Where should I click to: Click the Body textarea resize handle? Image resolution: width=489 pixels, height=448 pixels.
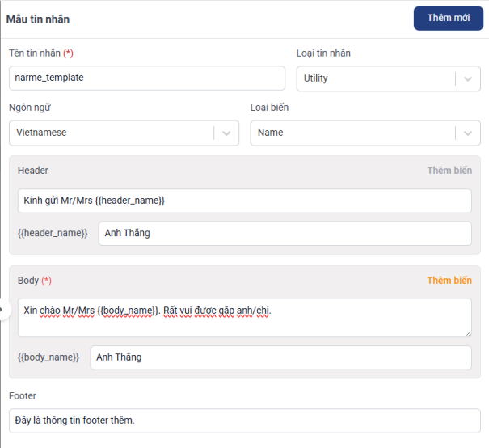tap(468, 333)
